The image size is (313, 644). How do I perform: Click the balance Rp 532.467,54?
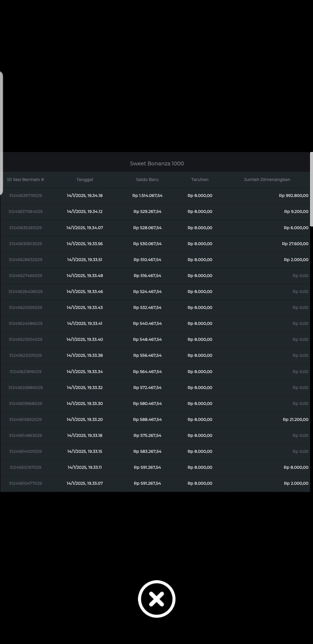147,307
